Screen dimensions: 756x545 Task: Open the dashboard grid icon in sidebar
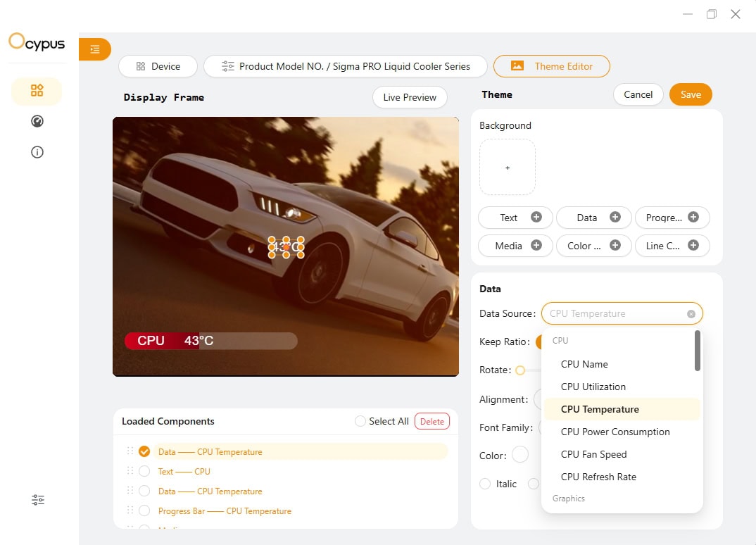coord(37,91)
